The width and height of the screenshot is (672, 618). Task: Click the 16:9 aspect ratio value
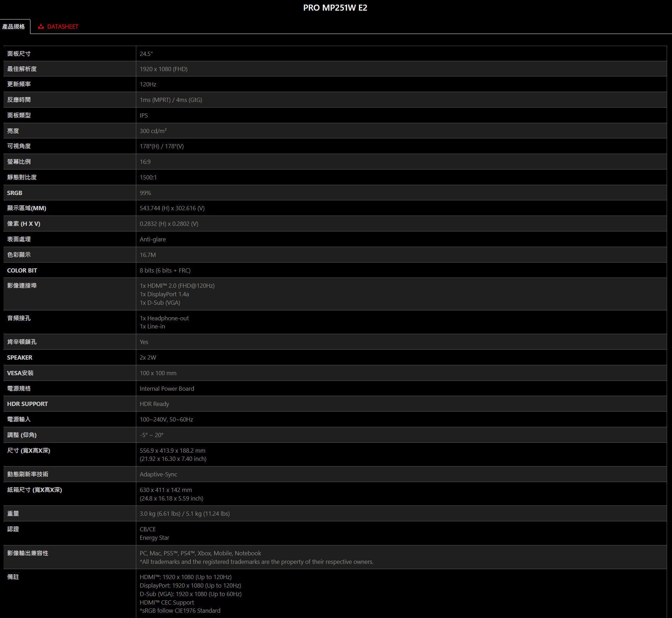[145, 162]
